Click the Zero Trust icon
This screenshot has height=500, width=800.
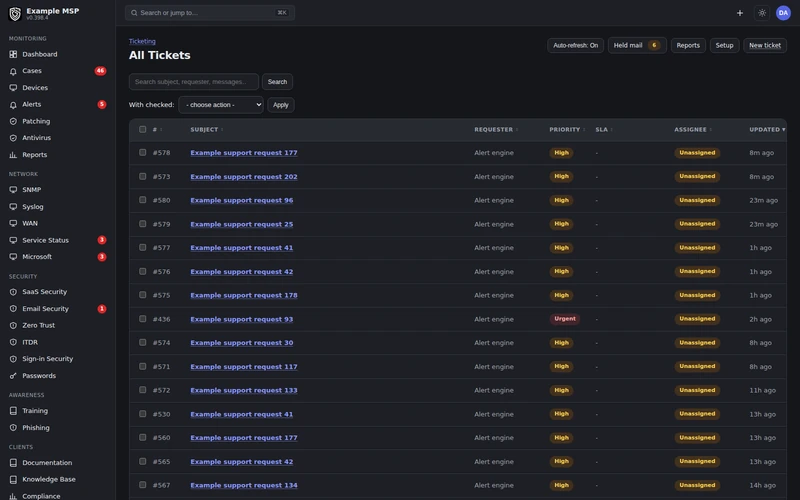[x=13, y=326]
